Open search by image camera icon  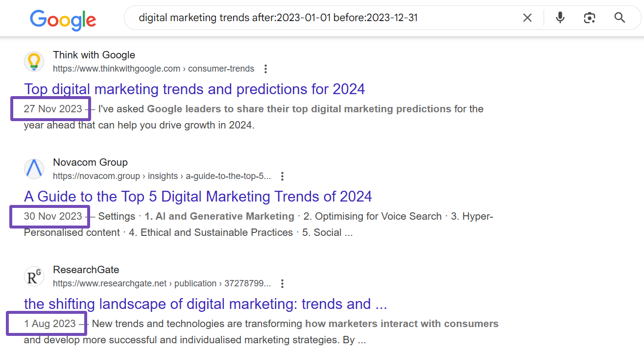[590, 18]
